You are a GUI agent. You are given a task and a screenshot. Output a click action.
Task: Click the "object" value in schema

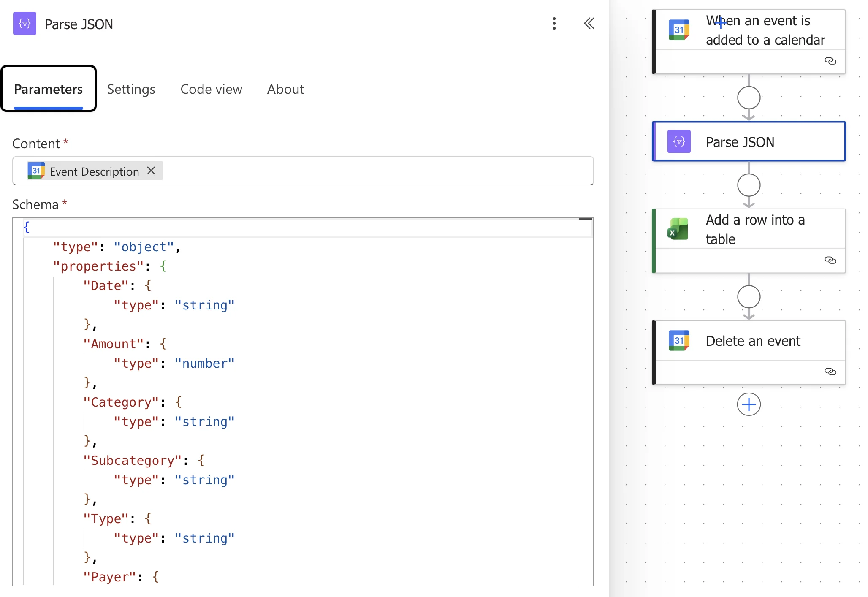[x=144, y=247]
